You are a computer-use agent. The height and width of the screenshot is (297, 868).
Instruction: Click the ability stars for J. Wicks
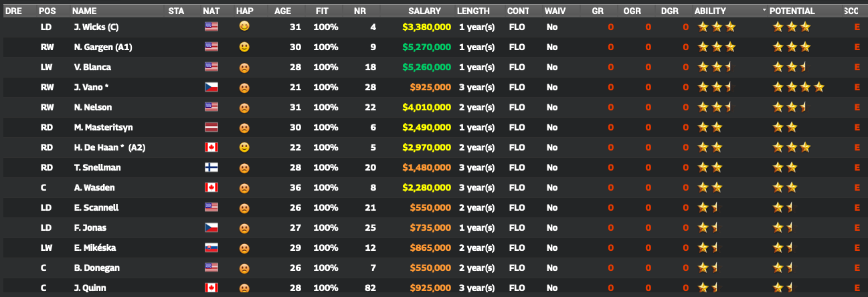click(x=716, y=27)
